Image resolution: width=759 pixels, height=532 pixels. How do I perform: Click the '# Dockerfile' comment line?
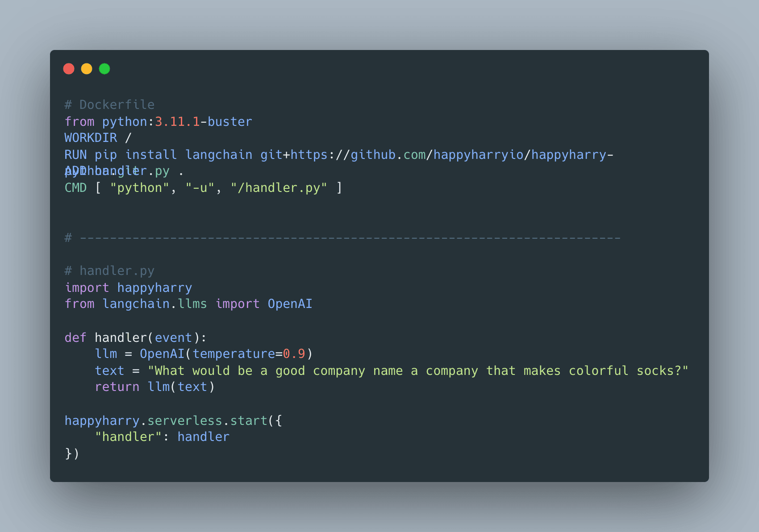[x=109, y=105]
